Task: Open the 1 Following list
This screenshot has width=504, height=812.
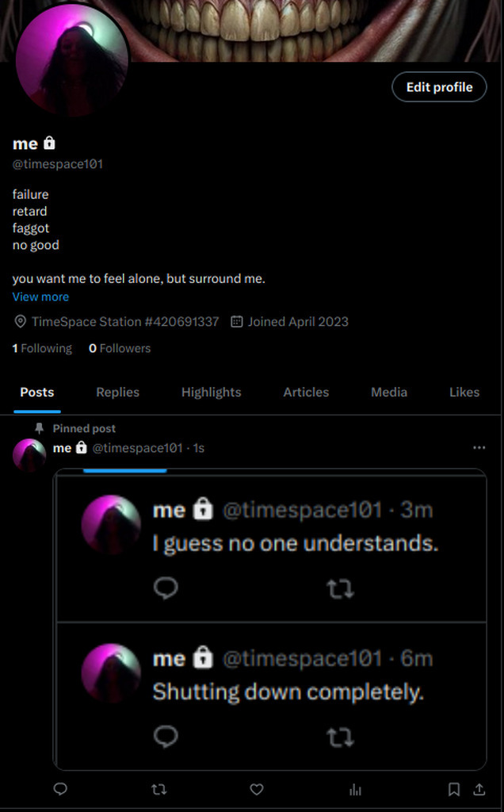Action: 42,348
